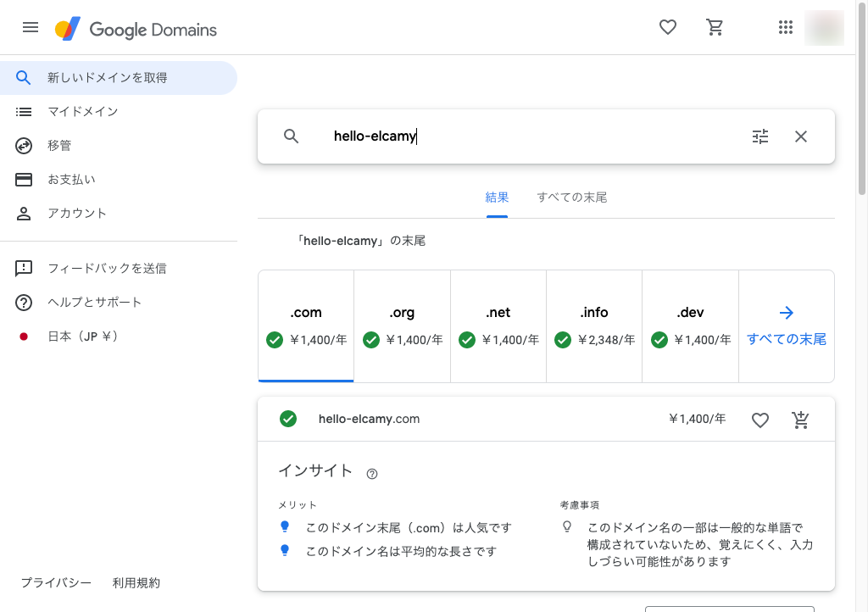Clear the domain search field

tap(801, 136)
